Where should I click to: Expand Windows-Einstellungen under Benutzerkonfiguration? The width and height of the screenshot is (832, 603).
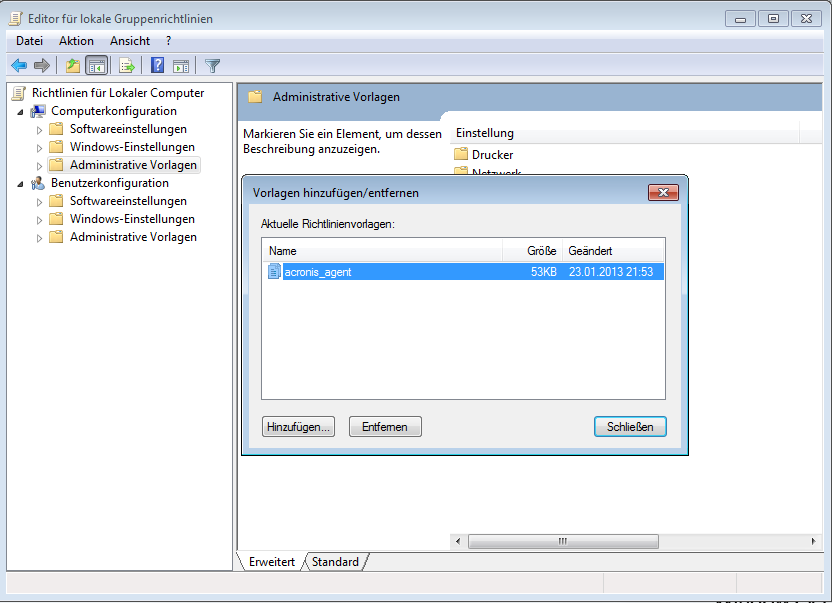[39, 220]
